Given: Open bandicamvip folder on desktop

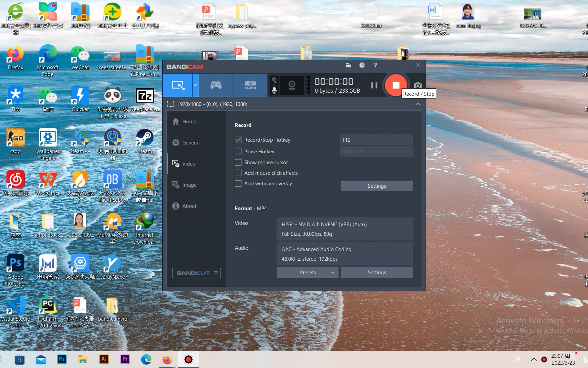Looking at the screenshot, I should coord(112,309).
